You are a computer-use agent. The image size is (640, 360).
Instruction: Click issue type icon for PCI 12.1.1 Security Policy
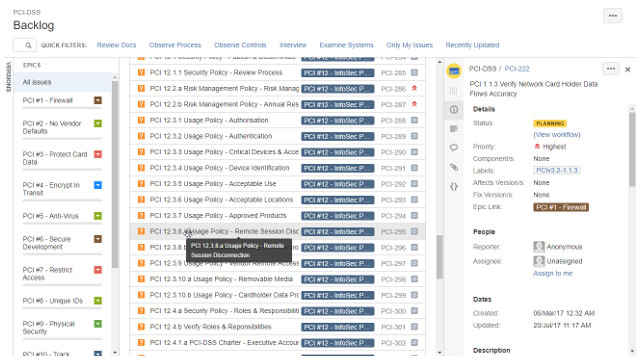(141, 73)
